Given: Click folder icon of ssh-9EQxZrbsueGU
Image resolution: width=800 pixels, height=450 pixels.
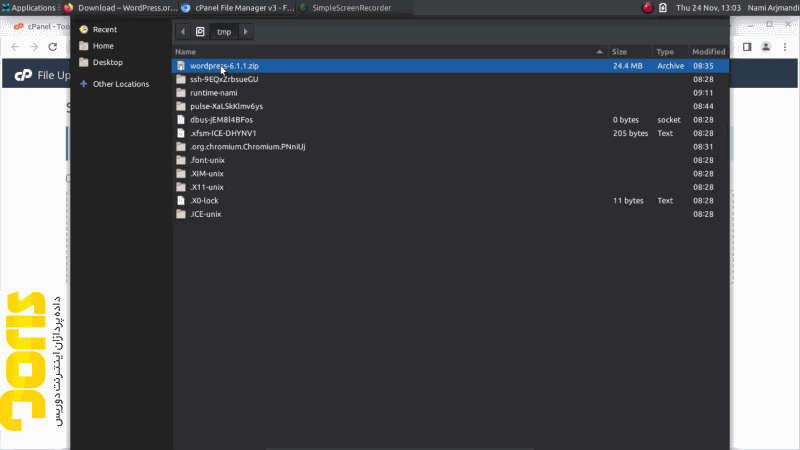Looking at the screenshot, I should click(x=181, y=79).
